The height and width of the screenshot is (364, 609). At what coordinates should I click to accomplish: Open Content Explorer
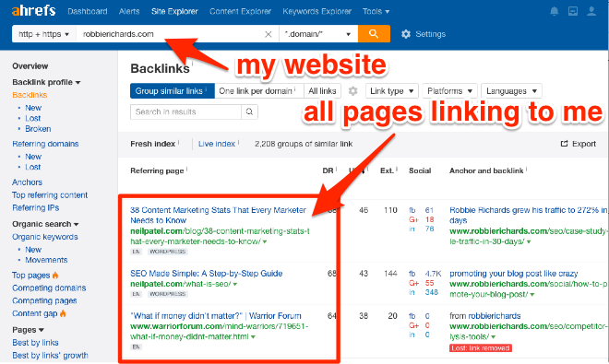[x=240, y=12]
